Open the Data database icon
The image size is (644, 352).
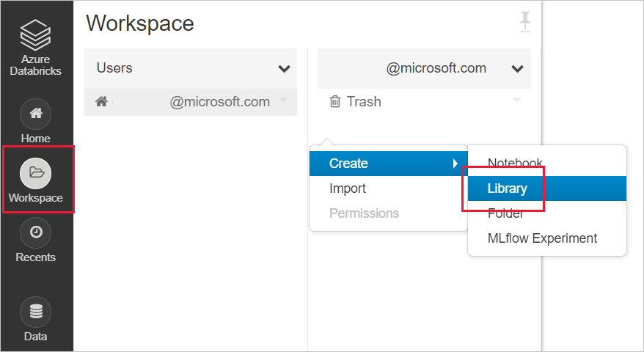36,312
